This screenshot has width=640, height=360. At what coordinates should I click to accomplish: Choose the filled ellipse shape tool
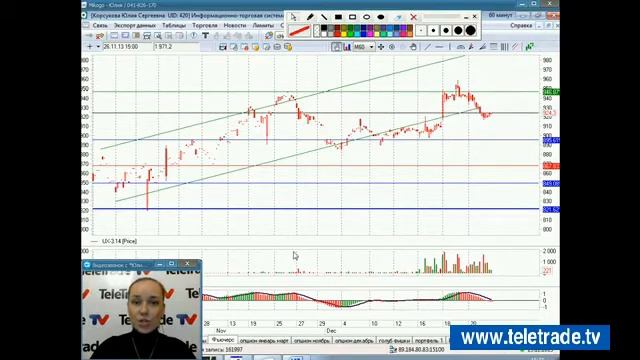pos(381,17)
